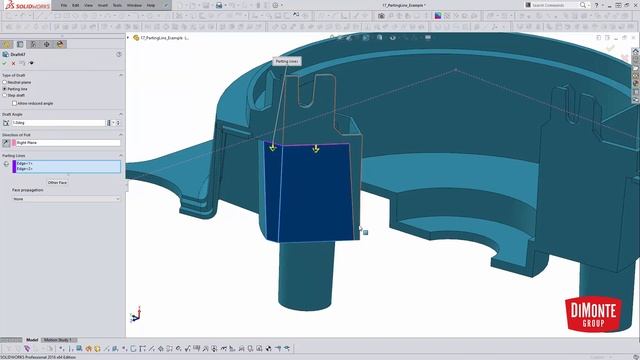
Task: Collapse the Draft Angle section
Action: 121,114
